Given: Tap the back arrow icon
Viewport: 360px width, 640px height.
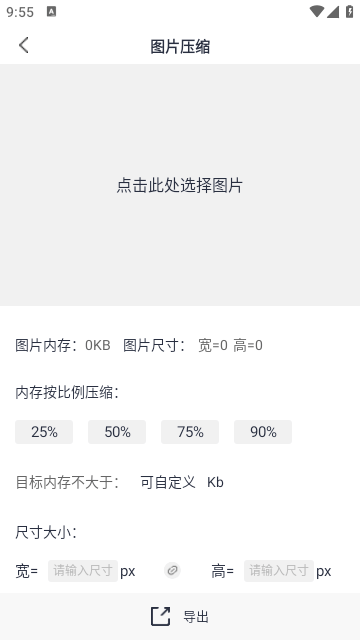Looking at the screenshot, I should pyautogui.click(x=24, y=45).
